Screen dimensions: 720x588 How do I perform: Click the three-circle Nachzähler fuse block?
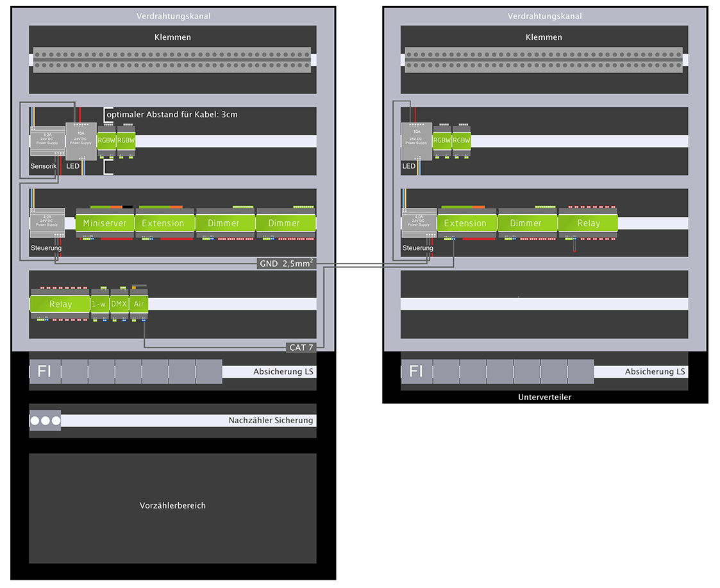point(46,421)
